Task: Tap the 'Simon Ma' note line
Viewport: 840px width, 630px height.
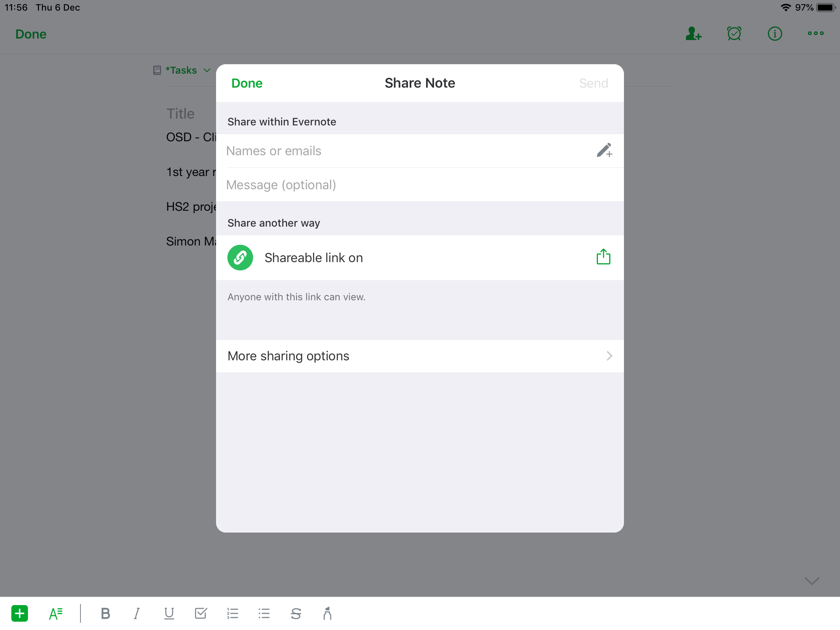Action: (191, 241)
